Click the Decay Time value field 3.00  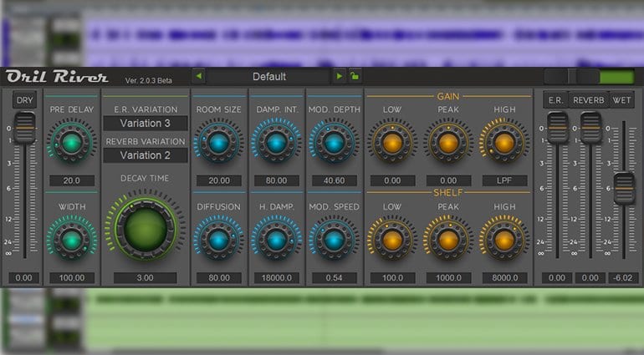coord(146,278)
